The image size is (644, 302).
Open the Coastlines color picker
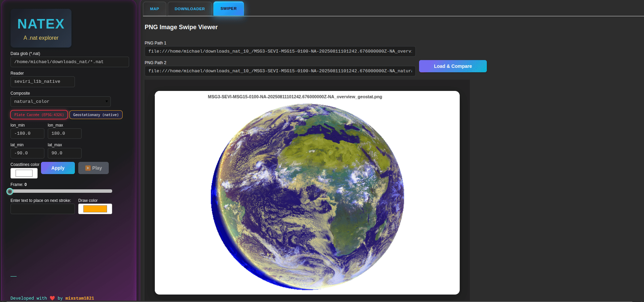[24, 173]
